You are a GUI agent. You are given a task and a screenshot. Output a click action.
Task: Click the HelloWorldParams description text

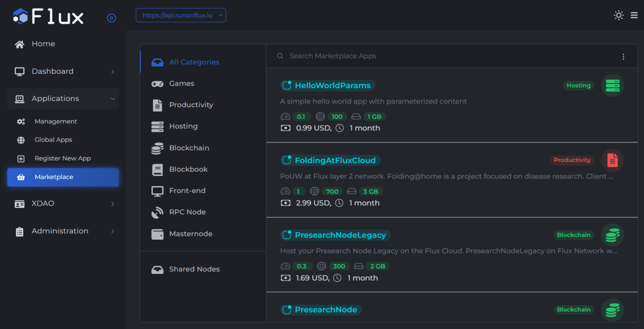coord(374,102)
